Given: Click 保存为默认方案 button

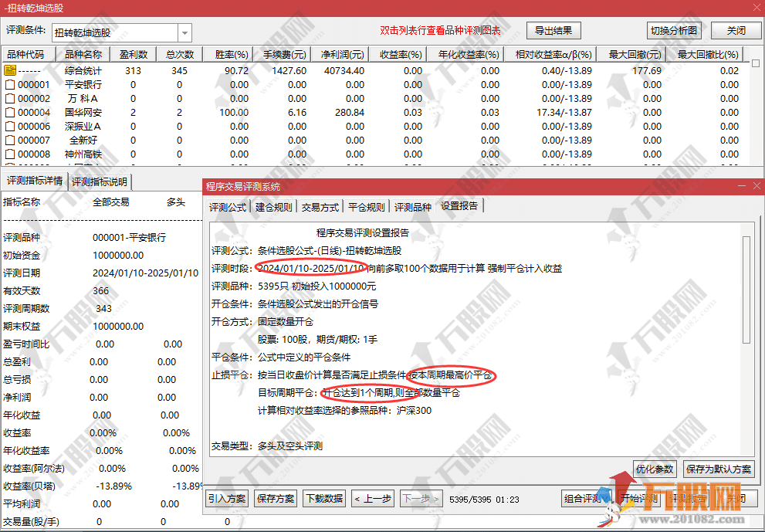Looking at the screenshot, I should pyautogui.click(x=719, y=469).
